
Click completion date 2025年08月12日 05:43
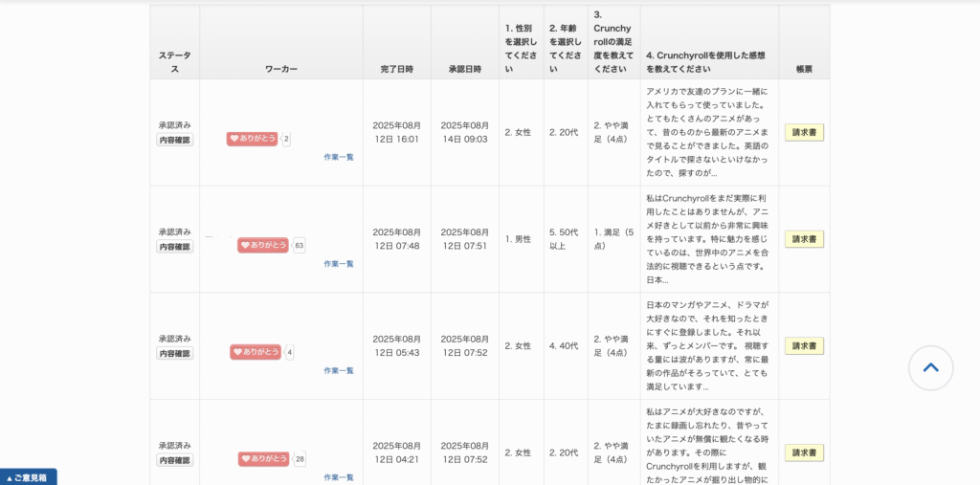[x=397, y=345]
